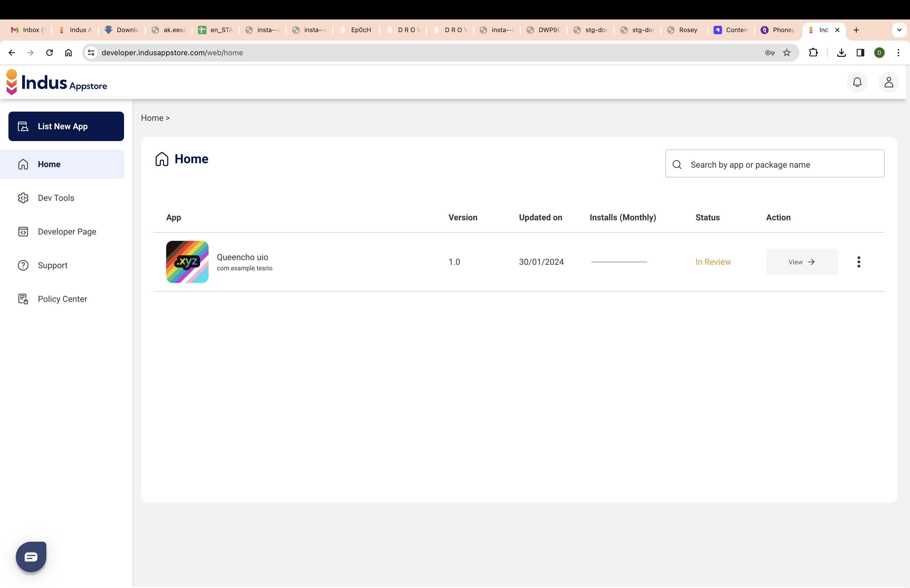Open Dev Tools in sidebar
This screenshot has height=588, width=910.
pyautogui.click(x=56, y=198)
